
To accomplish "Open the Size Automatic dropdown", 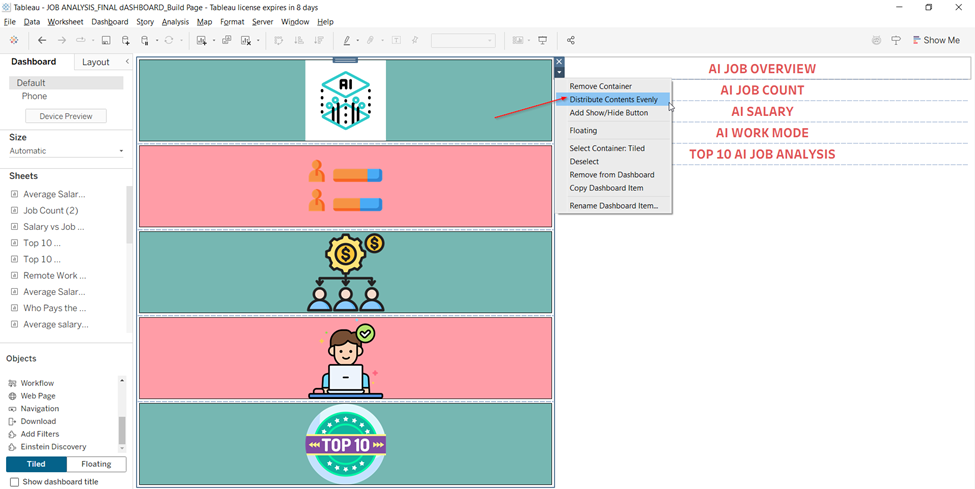I will tap(67, 151).
